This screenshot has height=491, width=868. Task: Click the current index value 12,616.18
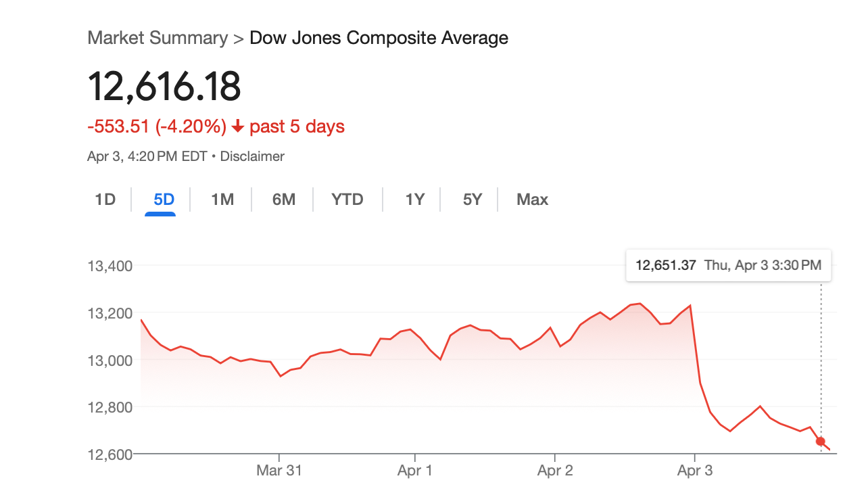pos(165,86)
